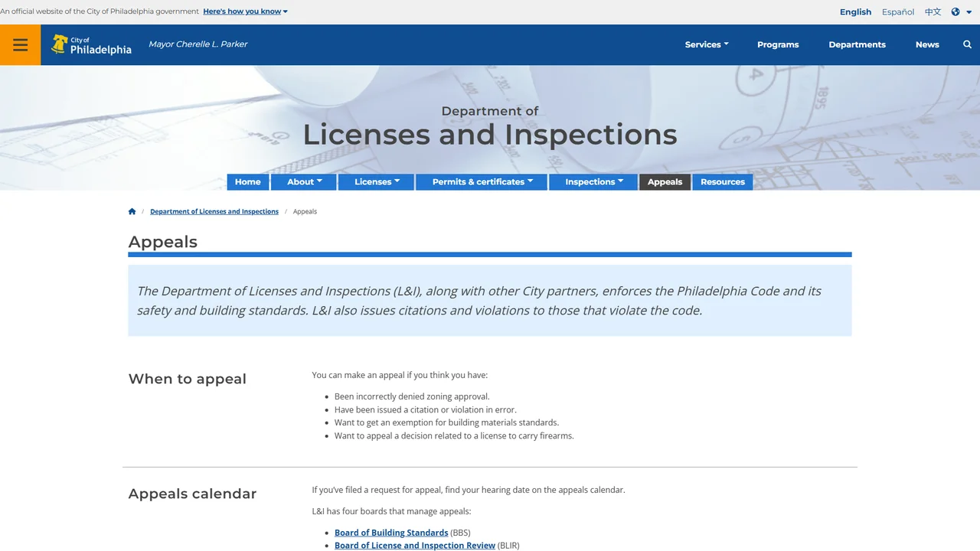Image resolution: width=980 pixels, height=551 pixels.
Task: Click 'exemption for building materials standards' bullet
Action: pos(447,422)
